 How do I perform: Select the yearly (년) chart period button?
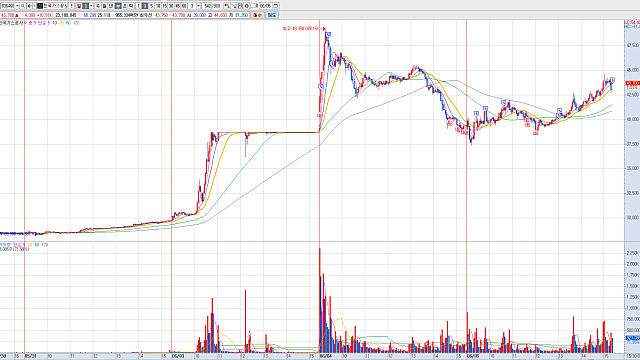coord(111,6)
